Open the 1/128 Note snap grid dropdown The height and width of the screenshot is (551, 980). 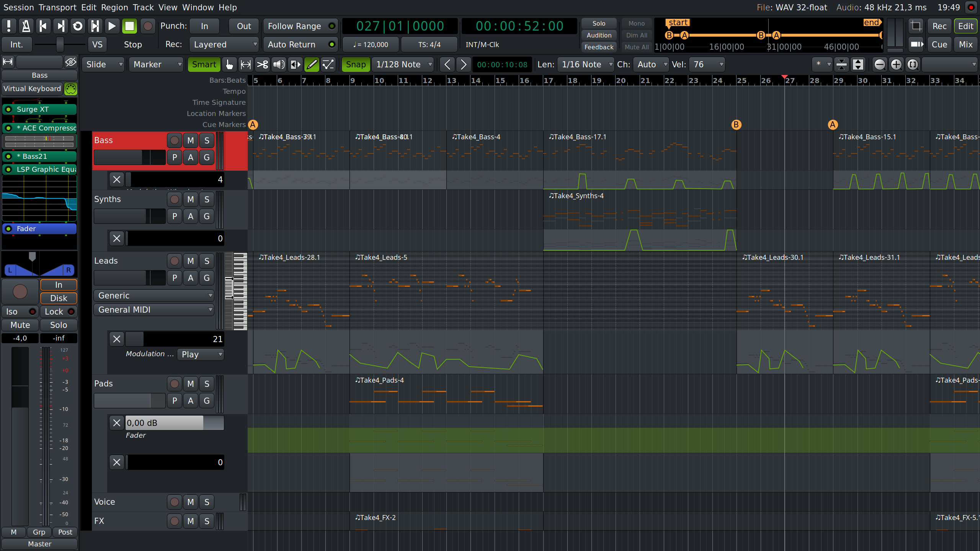click(403, 64)
